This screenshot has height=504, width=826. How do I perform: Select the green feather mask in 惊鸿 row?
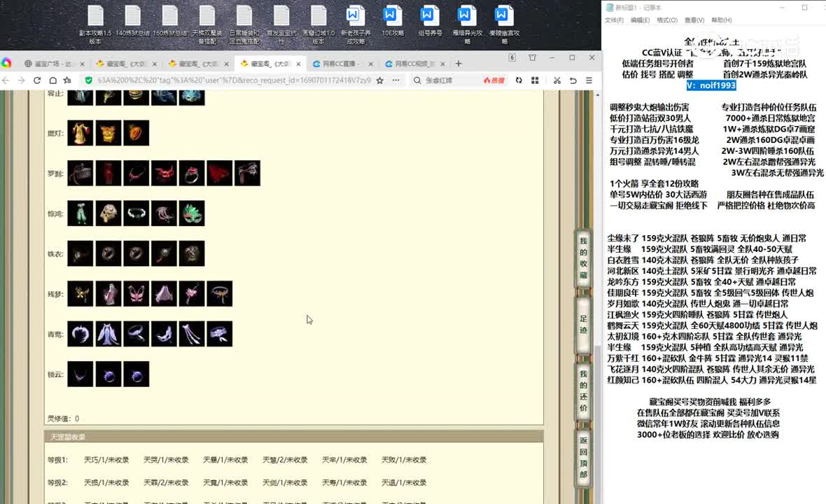point(192,213)
